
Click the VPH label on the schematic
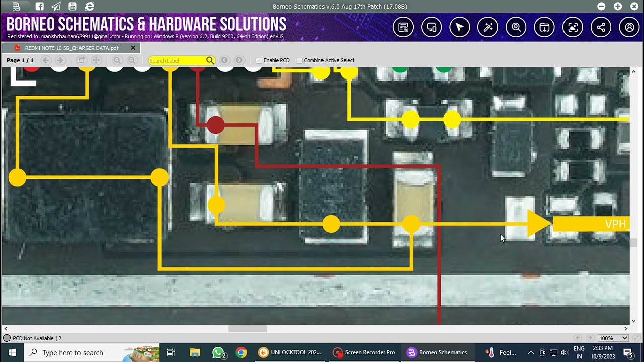click(x=615, y=224)
